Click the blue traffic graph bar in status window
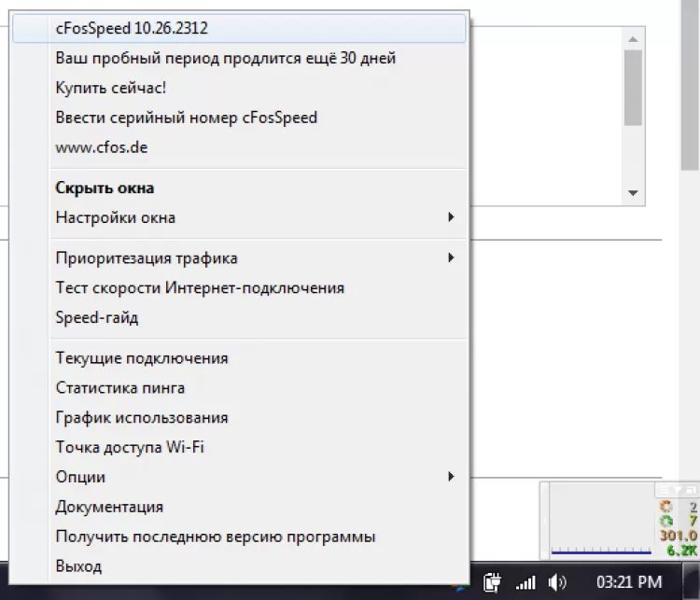 pyautogui.click(x=601, y=552)
